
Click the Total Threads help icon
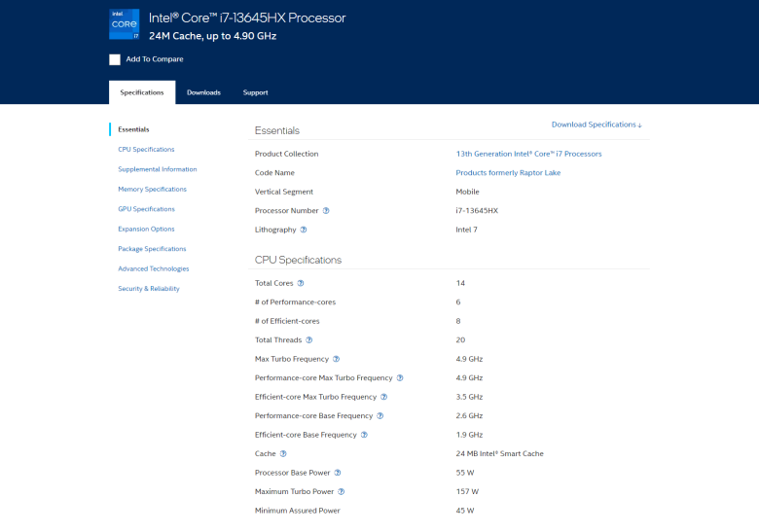coord(309,340)
